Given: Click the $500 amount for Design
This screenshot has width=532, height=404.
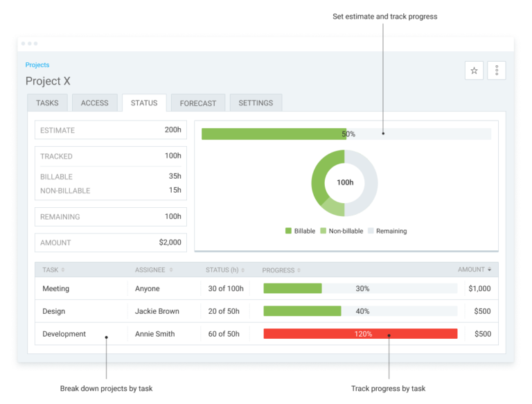Looking at the screenshot, I should coord(482,311).
